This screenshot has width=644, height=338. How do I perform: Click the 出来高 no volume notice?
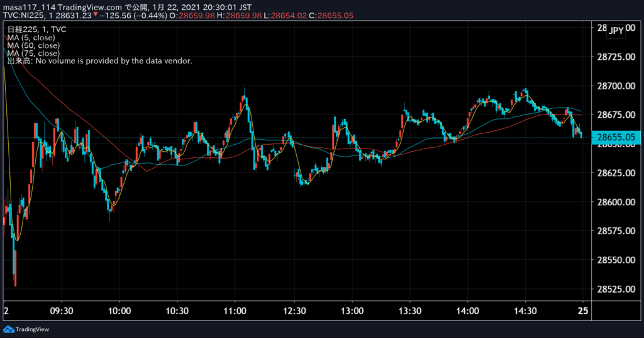[99, 61]
